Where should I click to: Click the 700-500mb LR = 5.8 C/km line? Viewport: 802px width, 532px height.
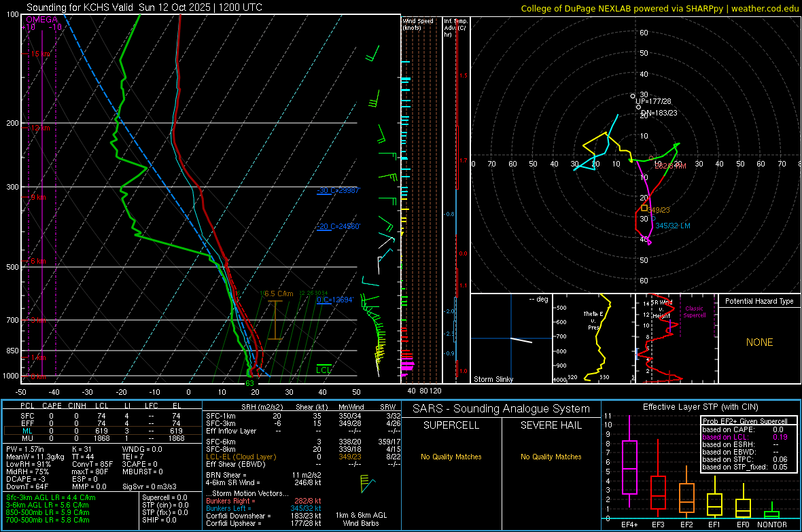[48, 520]
